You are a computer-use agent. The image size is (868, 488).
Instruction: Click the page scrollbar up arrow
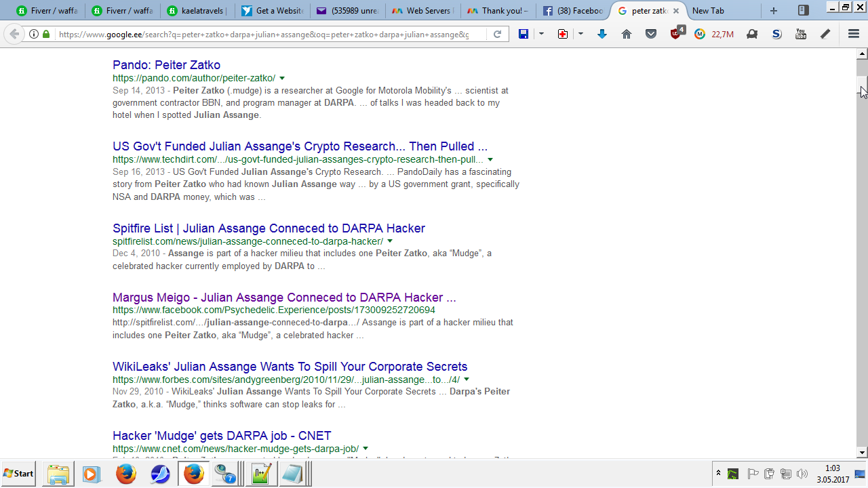(863, 54)
